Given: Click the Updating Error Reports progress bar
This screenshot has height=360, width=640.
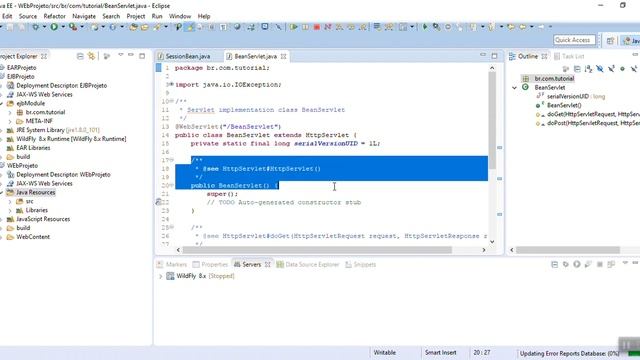Looking at the screenshot, I should pos(634,354).
